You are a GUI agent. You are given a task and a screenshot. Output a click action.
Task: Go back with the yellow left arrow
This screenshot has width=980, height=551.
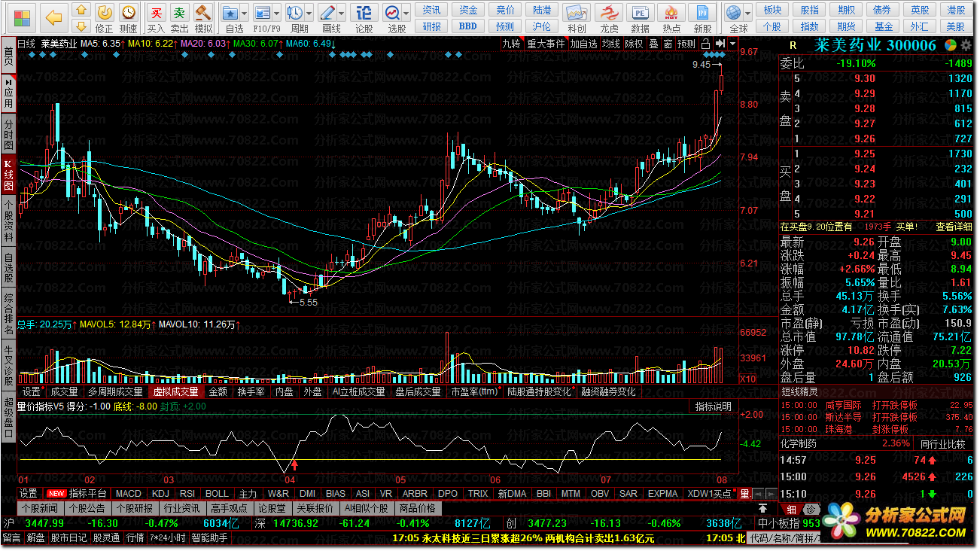tap(53, 17)
